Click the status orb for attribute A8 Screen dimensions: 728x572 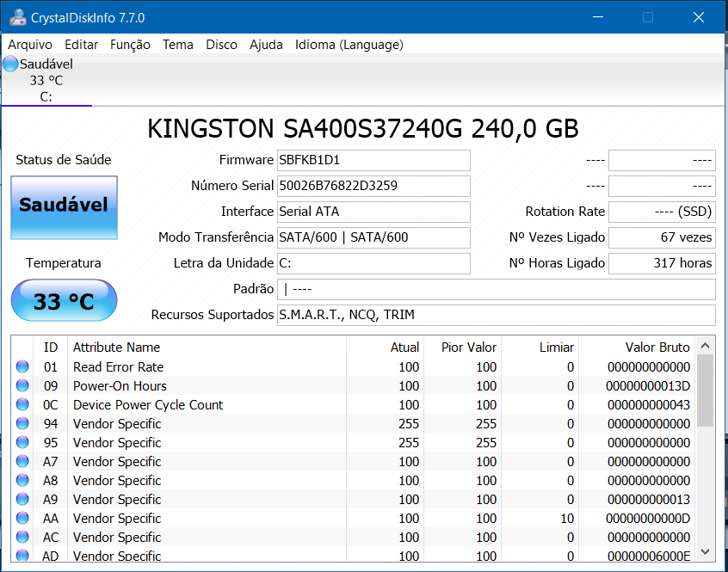22,480
